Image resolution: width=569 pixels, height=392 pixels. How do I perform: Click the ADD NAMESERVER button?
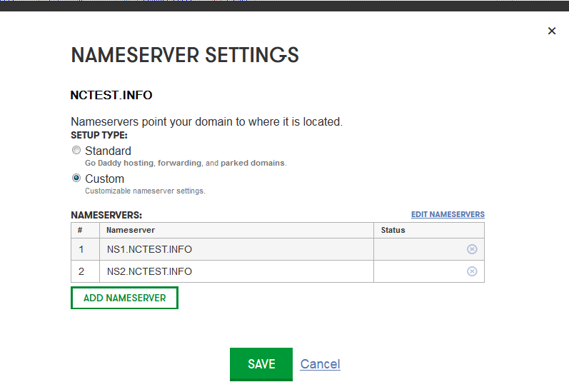click(x=124, y=298)
